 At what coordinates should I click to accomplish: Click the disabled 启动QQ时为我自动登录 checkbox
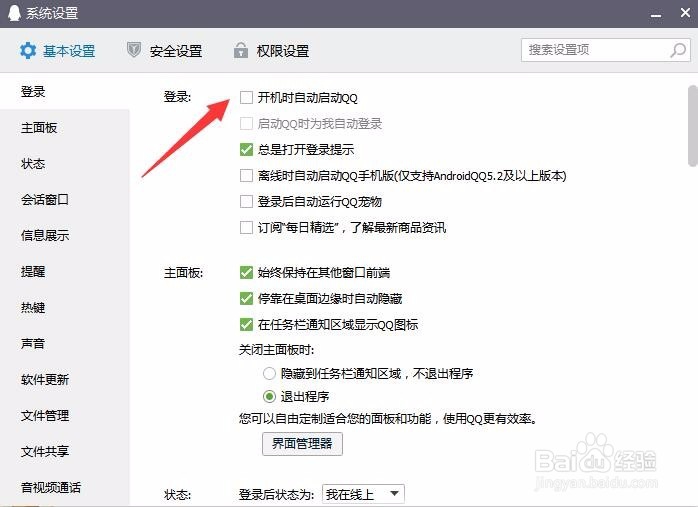(246, 123)
